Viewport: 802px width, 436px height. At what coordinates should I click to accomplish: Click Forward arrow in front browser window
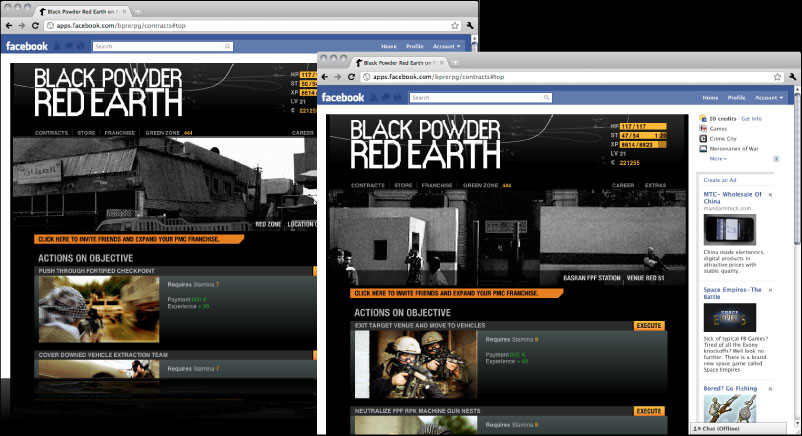338,77
